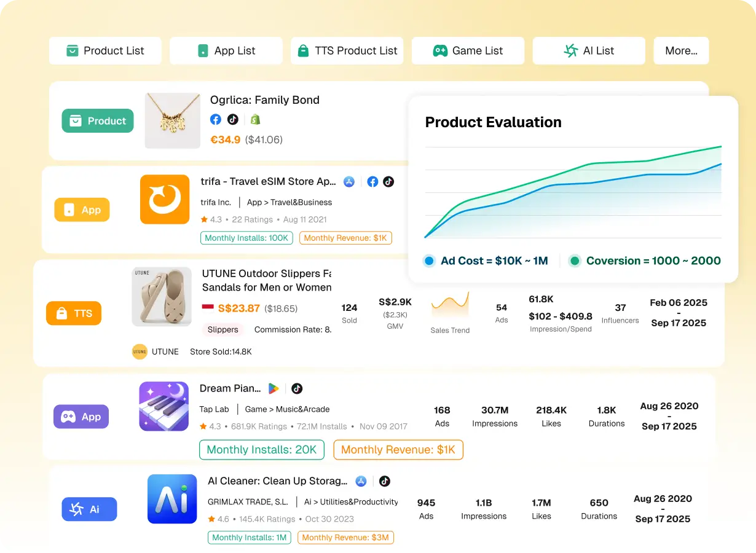Open the More... dropdown in the top bar
Screen dimensions: 756x553
coord(681,51)
